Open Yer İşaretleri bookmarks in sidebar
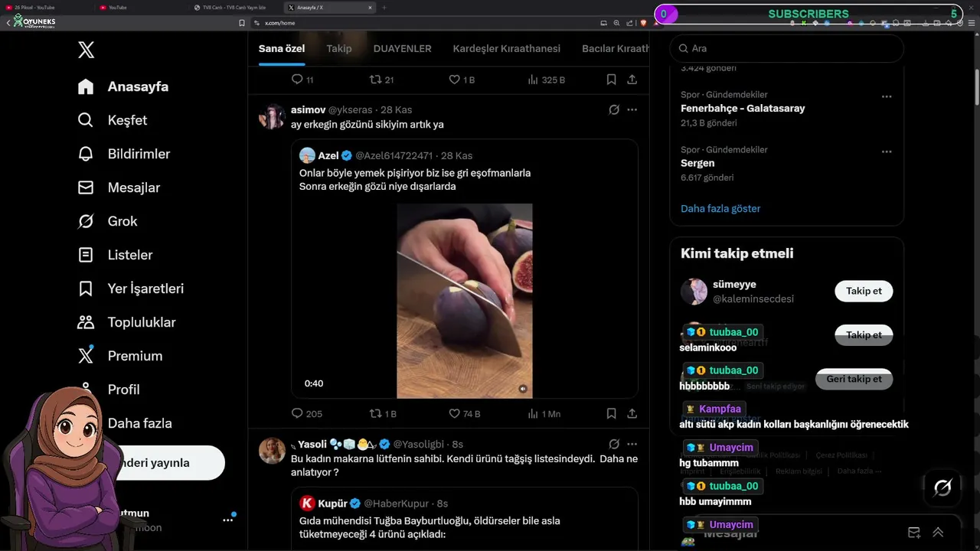 tap(86, 289)
